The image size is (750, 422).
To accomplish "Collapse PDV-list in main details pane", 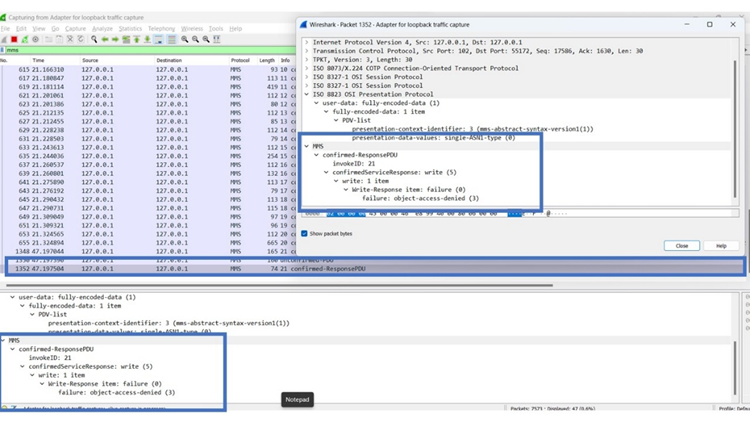I will [x=32, y=314].
